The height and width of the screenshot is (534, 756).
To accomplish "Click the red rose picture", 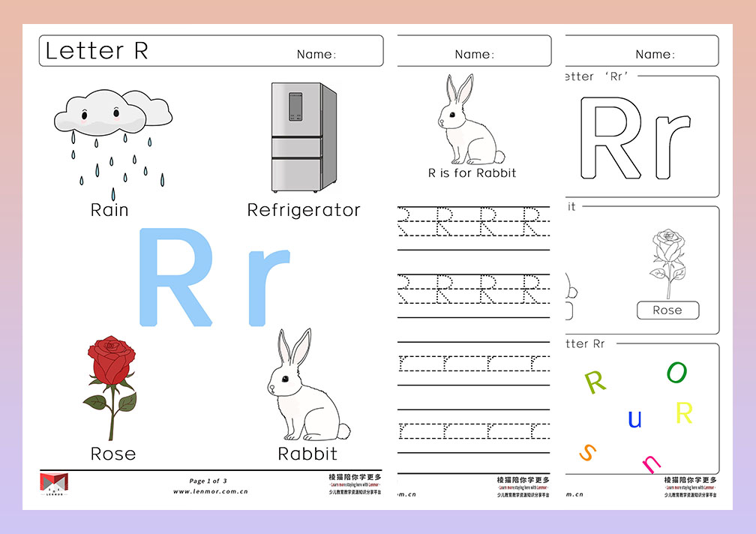I will (110, 388).
